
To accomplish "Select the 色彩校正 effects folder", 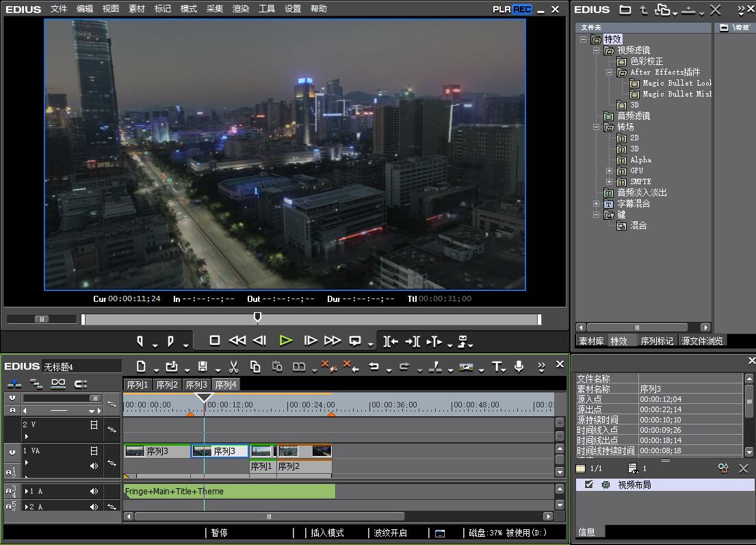I will point(646,61).
